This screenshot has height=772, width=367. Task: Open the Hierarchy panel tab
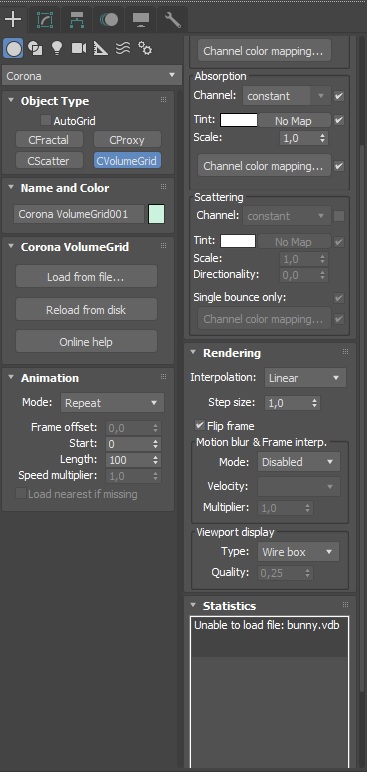click(x=77, y=20)
